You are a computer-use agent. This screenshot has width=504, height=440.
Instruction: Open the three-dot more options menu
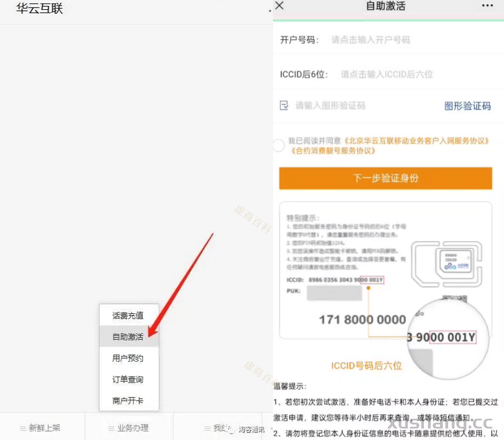[487, 5]
